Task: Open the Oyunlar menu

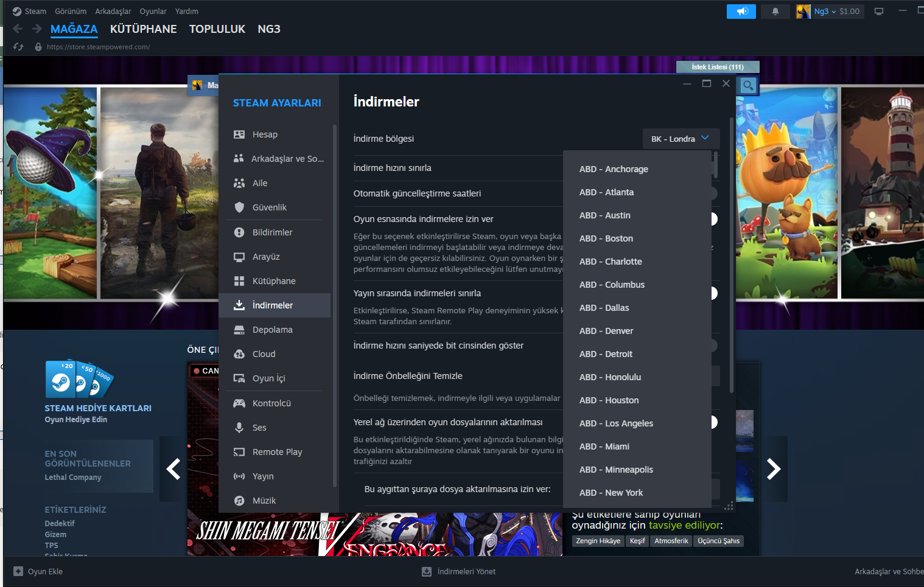Action: pyautogui.click(x=153, y=12)
